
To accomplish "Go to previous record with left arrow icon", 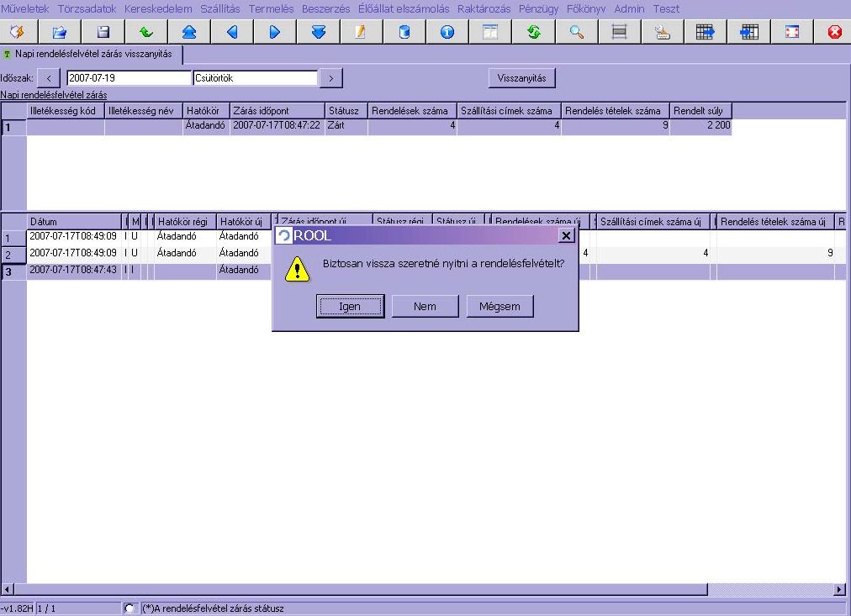I will tap(232, 32).
